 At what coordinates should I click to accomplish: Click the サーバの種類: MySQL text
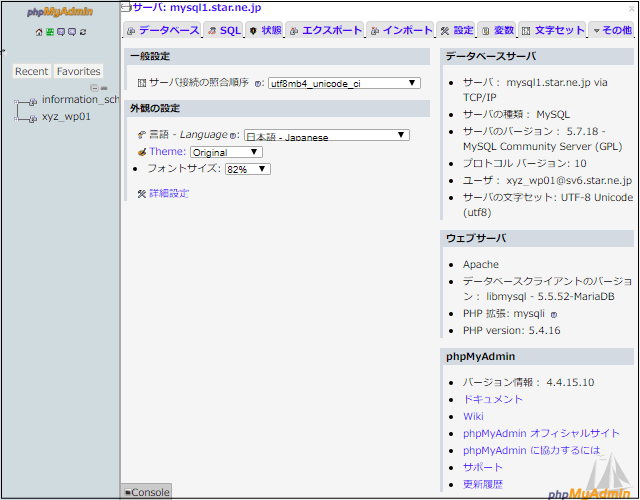click(516, 115)
